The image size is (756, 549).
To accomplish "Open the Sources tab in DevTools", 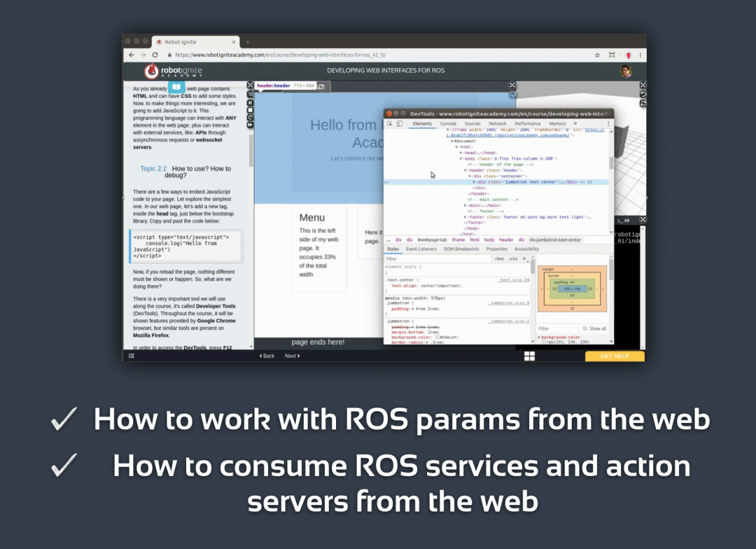I will tap(472, 124).
